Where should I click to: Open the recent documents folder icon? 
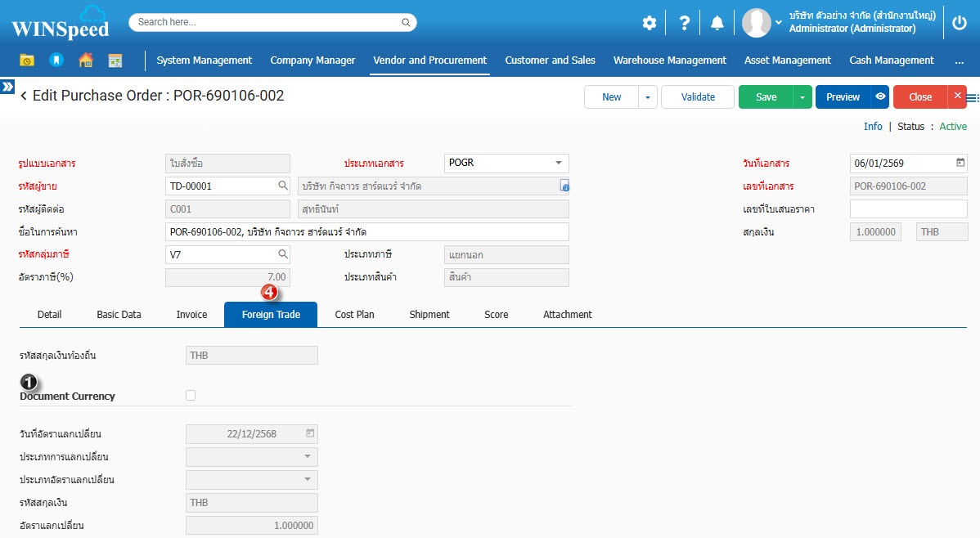[28, 61]
